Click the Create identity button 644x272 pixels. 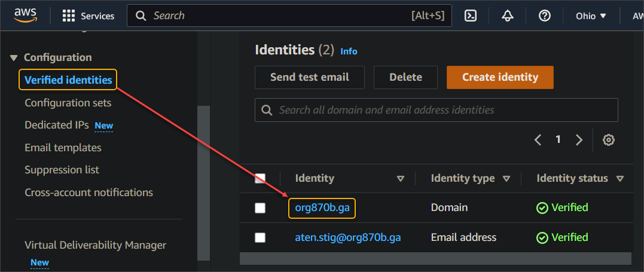(500, 77)
